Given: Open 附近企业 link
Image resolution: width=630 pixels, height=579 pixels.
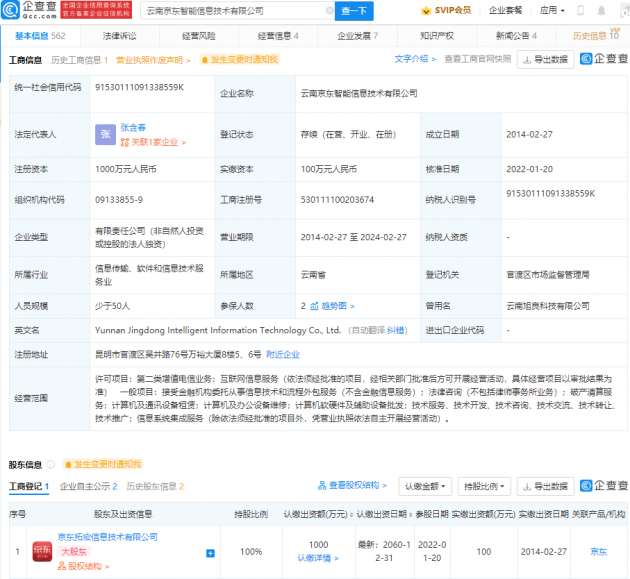Looking at the screenshot, I should click(283, 354).
